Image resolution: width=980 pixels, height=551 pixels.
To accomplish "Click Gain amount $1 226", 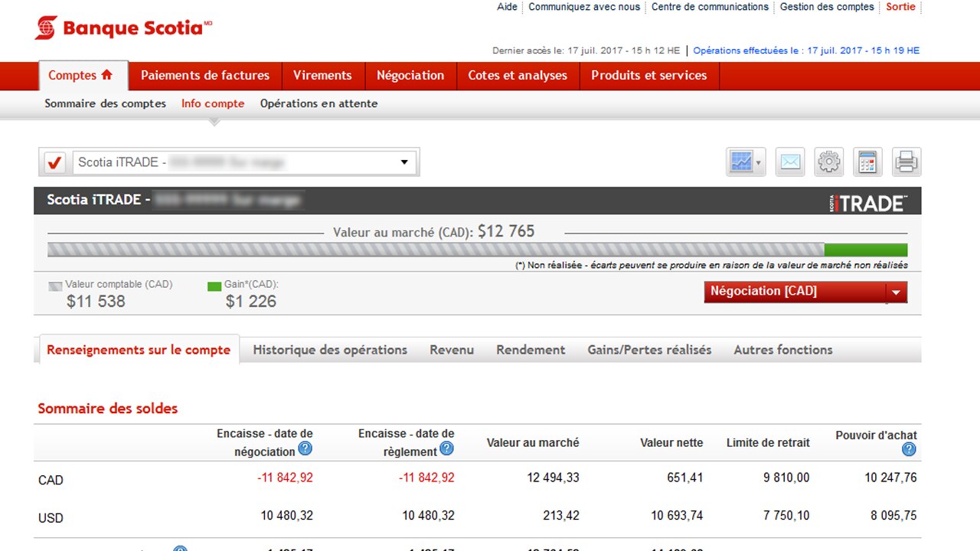I will pyautogui.click(x=251, y=302).
